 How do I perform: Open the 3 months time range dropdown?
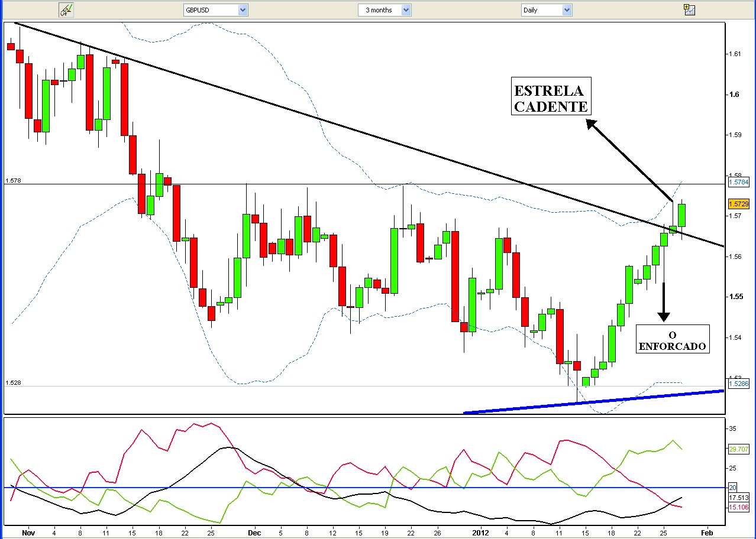click(x=406, y=10)
